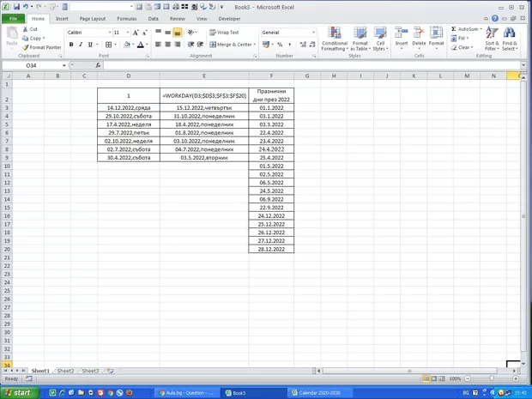Click the Cut scissors icon
This screenshot has width=532, height=399.
tap(25, 29)
